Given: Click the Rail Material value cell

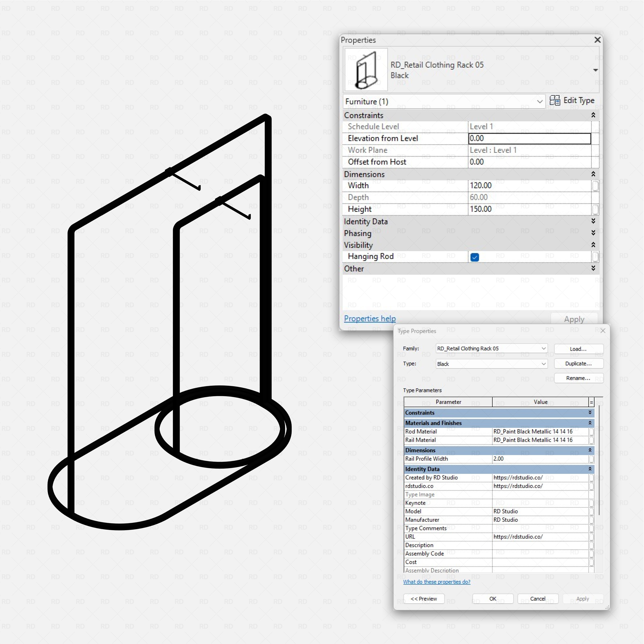Looking at the screenshot, I should click(540, 440).
